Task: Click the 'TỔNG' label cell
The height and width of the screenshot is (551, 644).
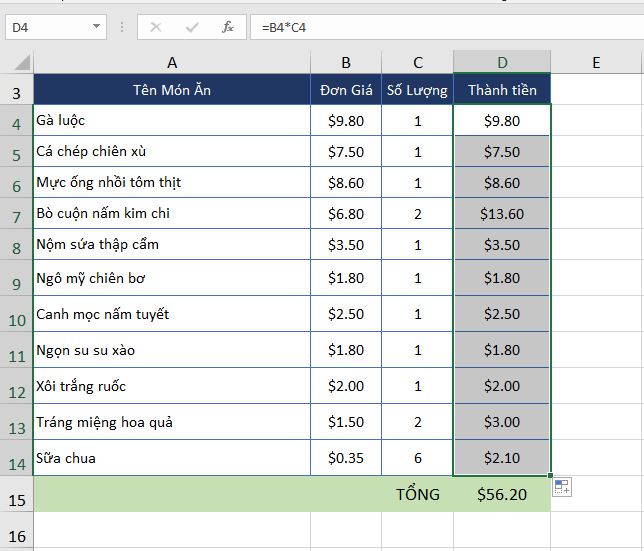Action: pos(417,494)
